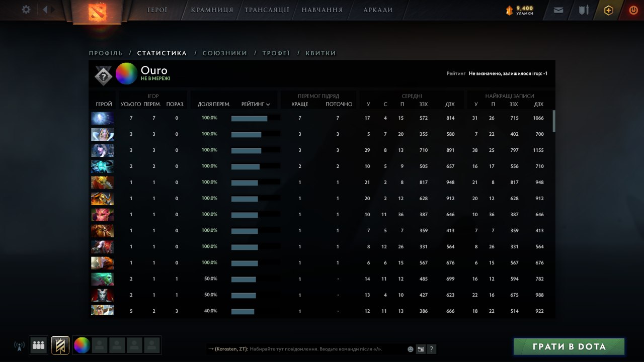The width and height of the screenshot is (644, 362).
Task: Open the armory icon in top bar
Action: (584, 10)
